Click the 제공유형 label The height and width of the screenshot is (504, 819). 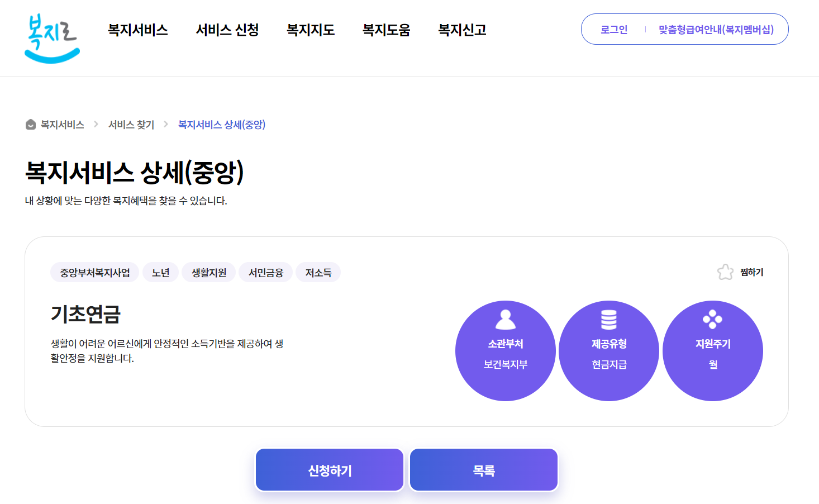point(609,344)
